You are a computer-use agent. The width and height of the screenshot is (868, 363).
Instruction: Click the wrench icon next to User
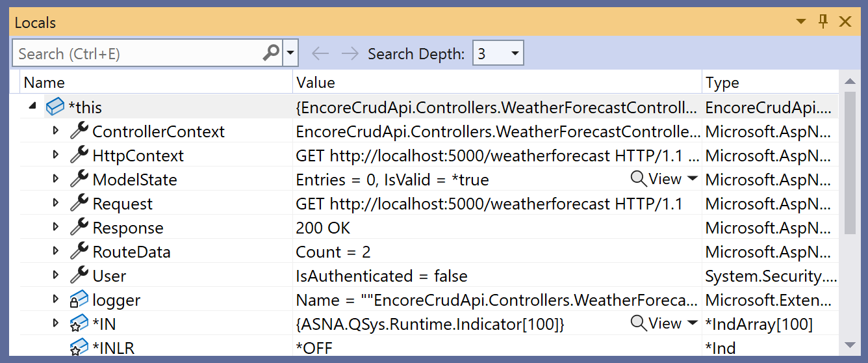(x=79, y=276)
